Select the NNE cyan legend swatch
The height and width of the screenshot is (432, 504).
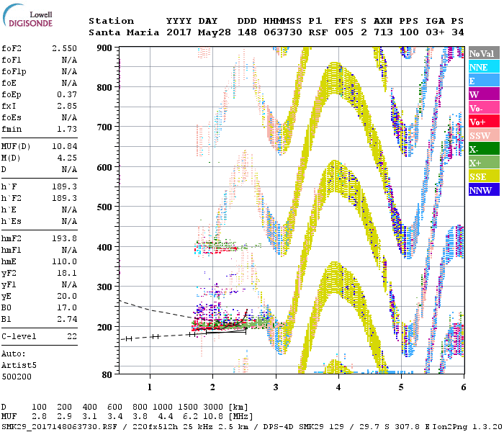484,67
